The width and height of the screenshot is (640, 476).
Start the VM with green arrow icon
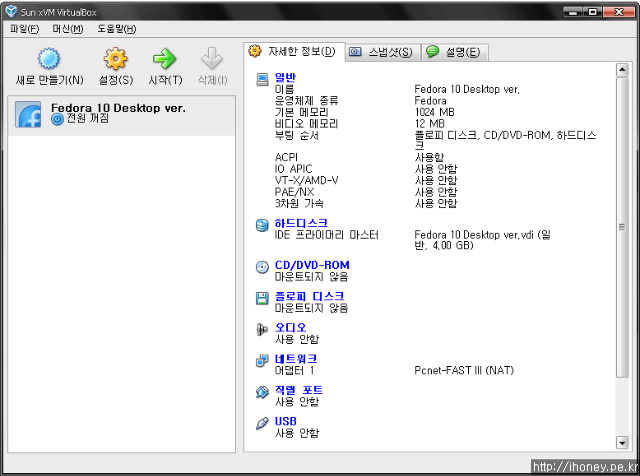click(164, 58)
